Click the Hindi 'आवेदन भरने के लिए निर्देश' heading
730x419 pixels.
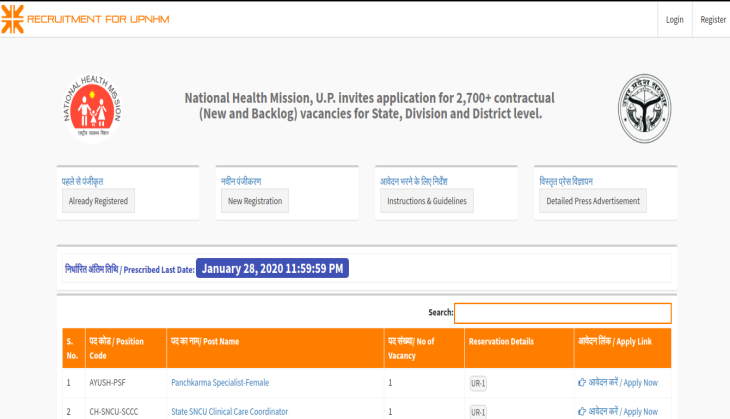click(x=413, y=181)
